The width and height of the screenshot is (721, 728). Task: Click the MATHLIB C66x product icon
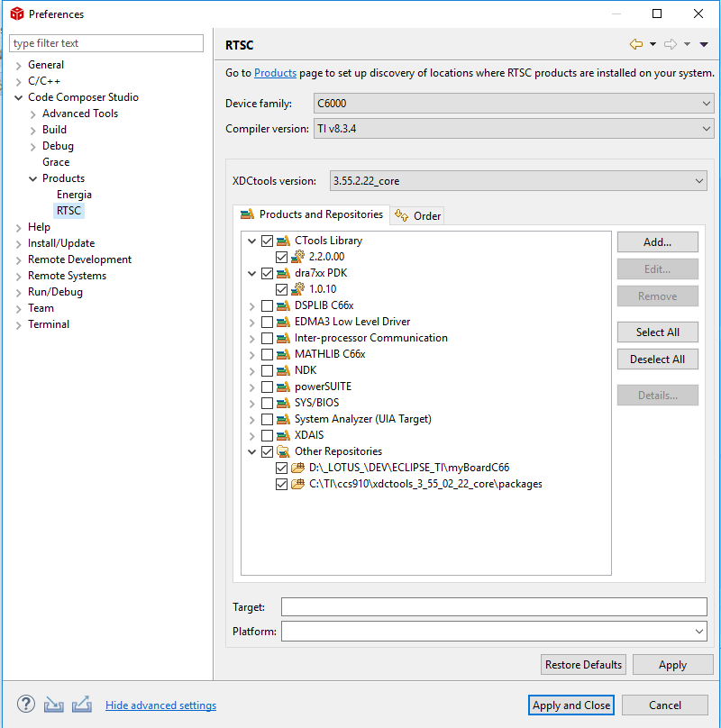coord(283,355)
